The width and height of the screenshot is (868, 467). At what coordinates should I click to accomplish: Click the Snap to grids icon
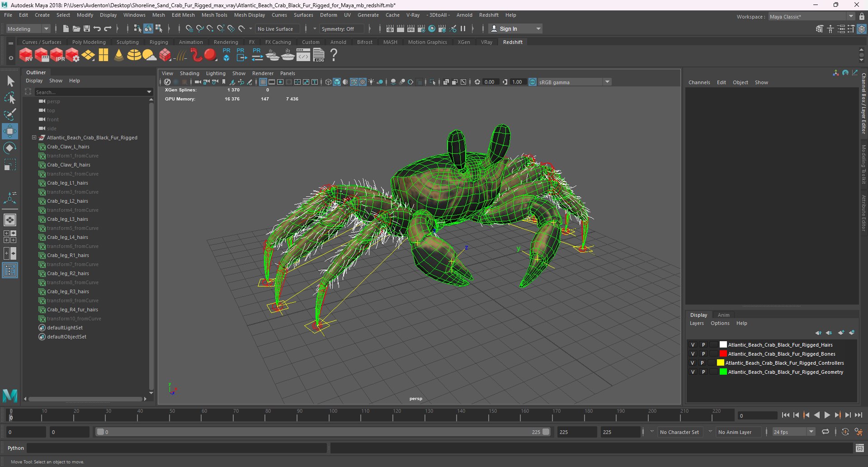(x=189, y=29)
